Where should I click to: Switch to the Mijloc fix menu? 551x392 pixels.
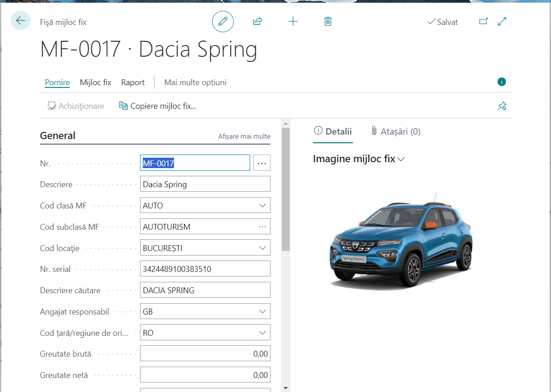tap(95, 82)
